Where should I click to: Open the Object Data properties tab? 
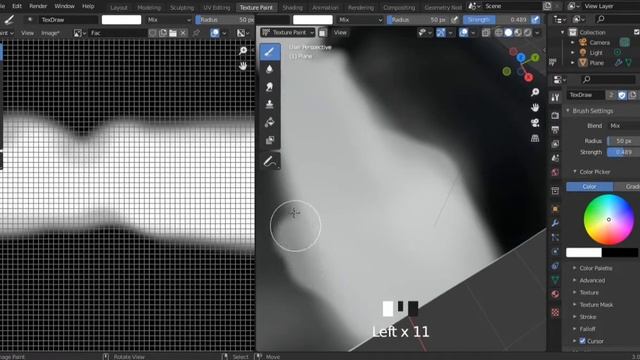pyautogui.click(x=555, y=280)
